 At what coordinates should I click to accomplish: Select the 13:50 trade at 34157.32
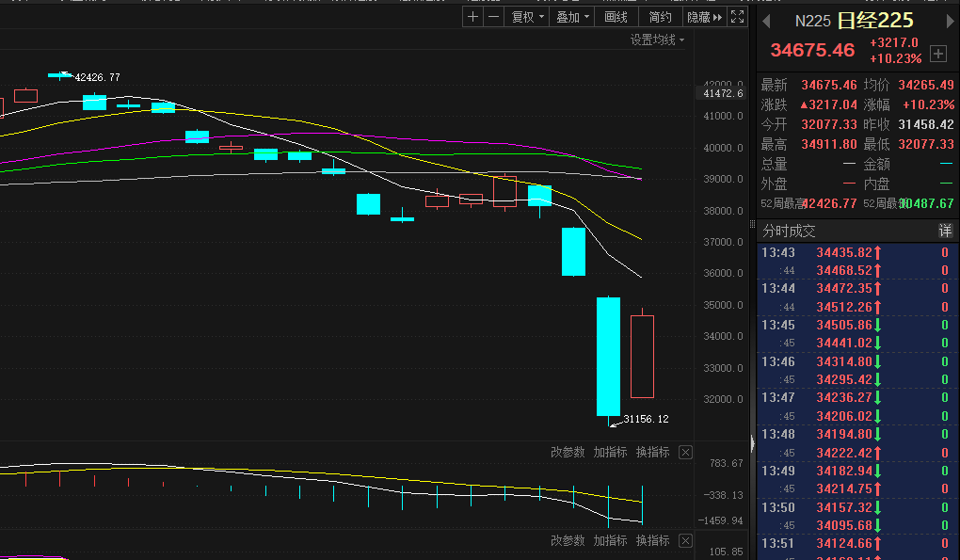856,507
